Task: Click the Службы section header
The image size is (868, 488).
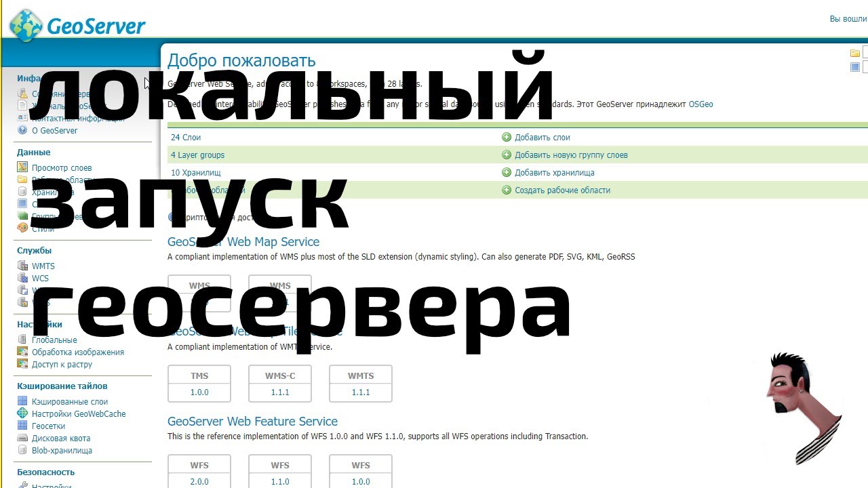Action: [x=34, y=251]
